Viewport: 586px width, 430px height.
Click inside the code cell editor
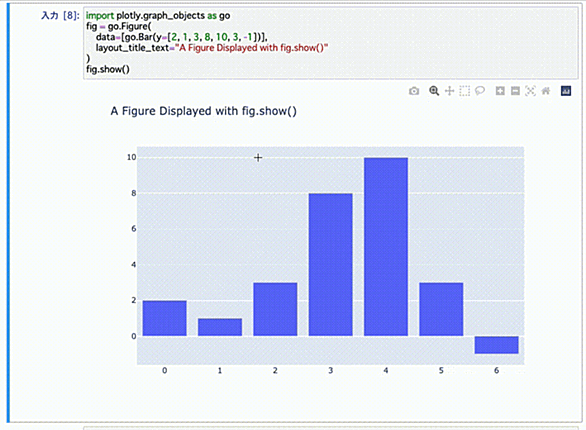331,43
